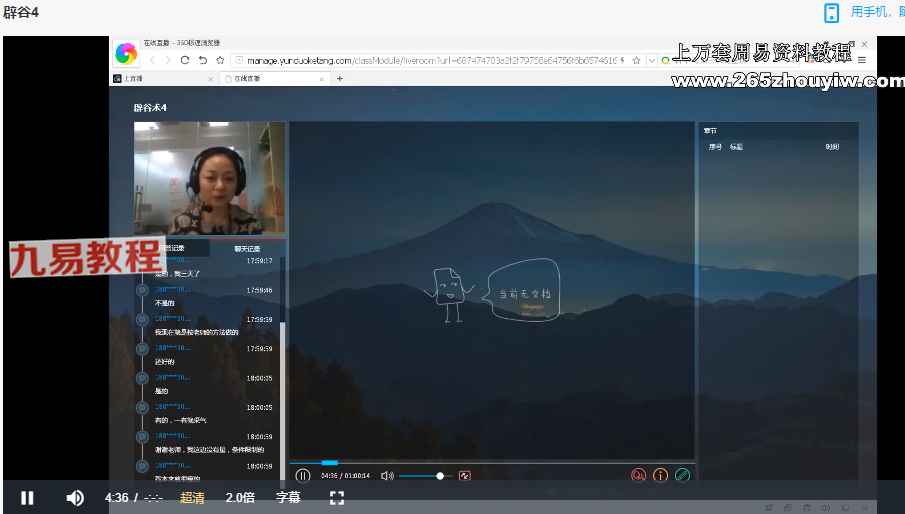
Task: Click the chat message text 不是的
Action: point(164,303)
